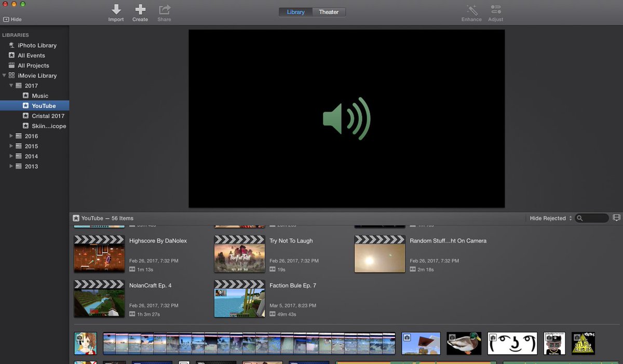Click the Enhance magic wand icon
Image resolution: width=623 pixels, height=364 pixels.
coord(471,9)
